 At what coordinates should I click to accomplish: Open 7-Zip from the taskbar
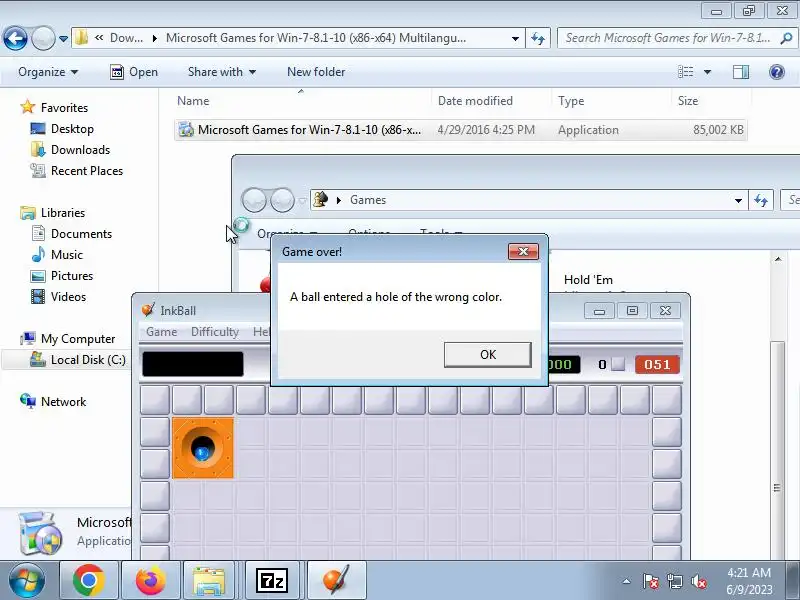point(271,580)
